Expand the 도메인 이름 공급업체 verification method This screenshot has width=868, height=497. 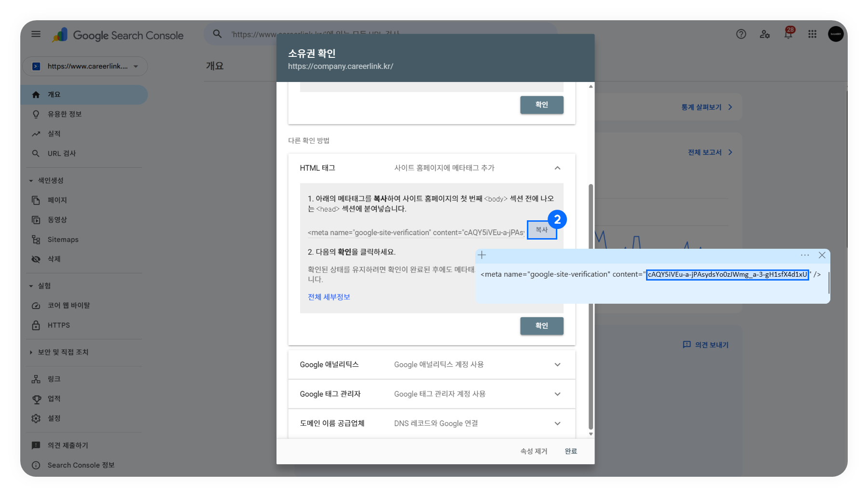(x=557, y=424)
